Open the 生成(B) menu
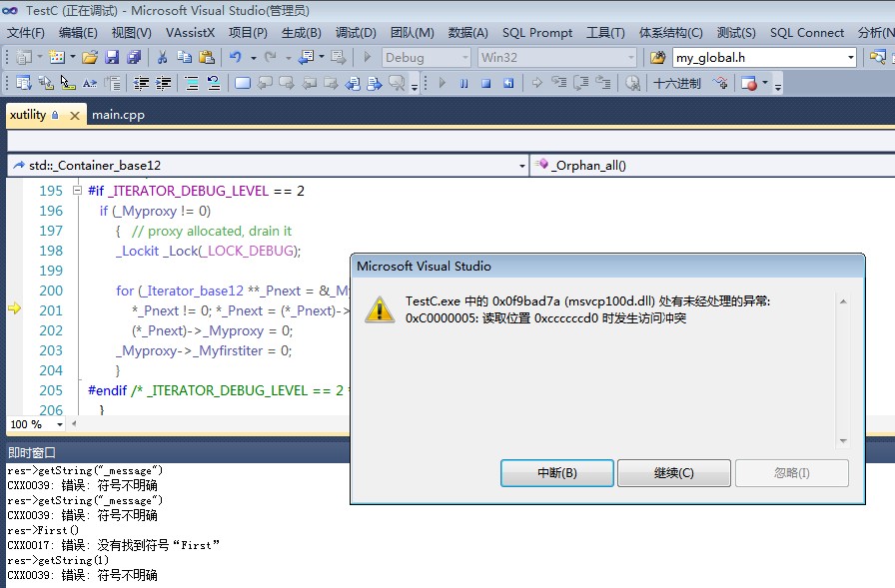This screenshot has height=588, width=895. click(x=302, y=33)
